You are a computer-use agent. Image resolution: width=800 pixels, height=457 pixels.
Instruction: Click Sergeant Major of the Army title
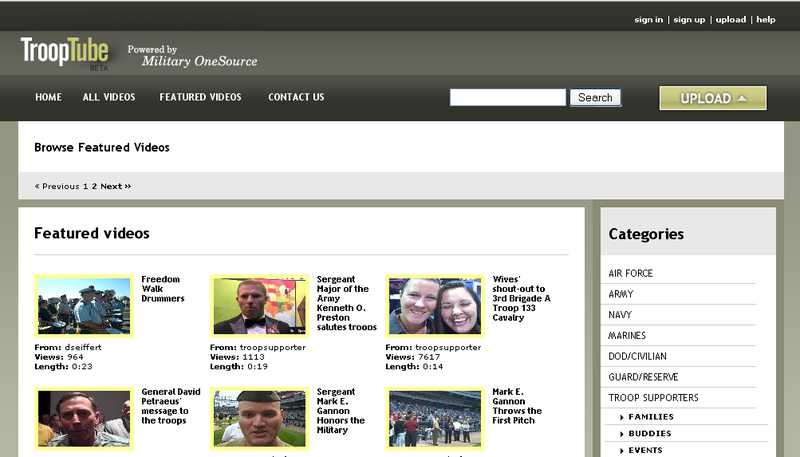click(x=346, y=303)
